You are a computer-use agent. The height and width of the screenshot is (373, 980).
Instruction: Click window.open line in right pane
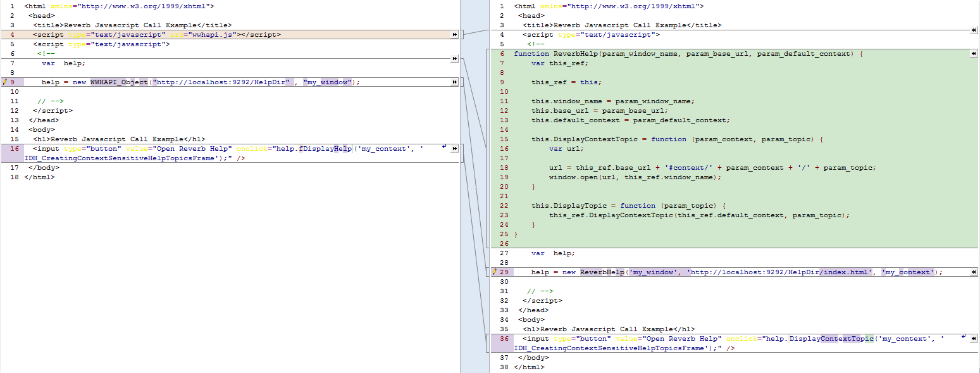(635, 177)
